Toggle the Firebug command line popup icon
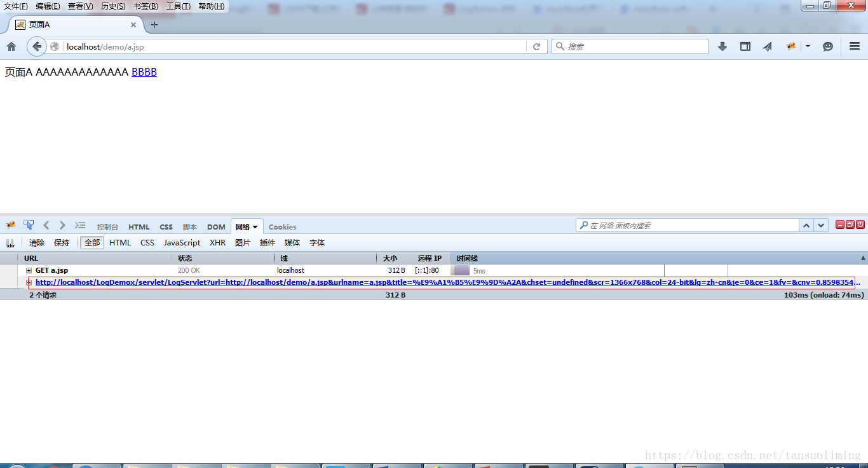The width and height of the screenshot is (868, 468). pyautogui.click(x=80, y=225)
